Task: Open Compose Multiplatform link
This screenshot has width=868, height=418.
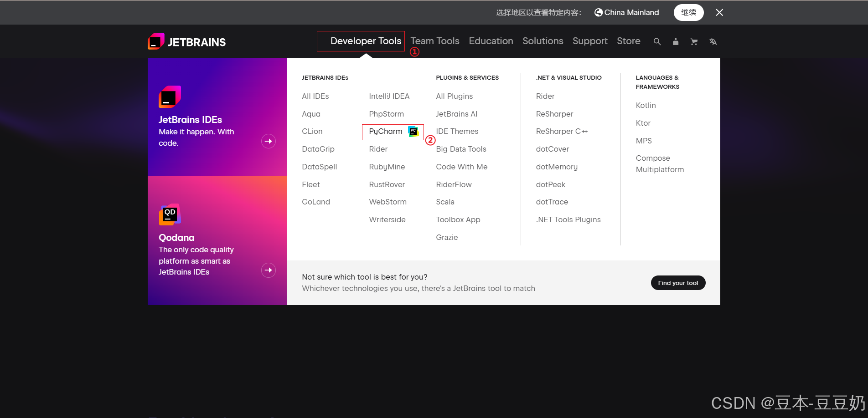Action: tap(660, 164)
